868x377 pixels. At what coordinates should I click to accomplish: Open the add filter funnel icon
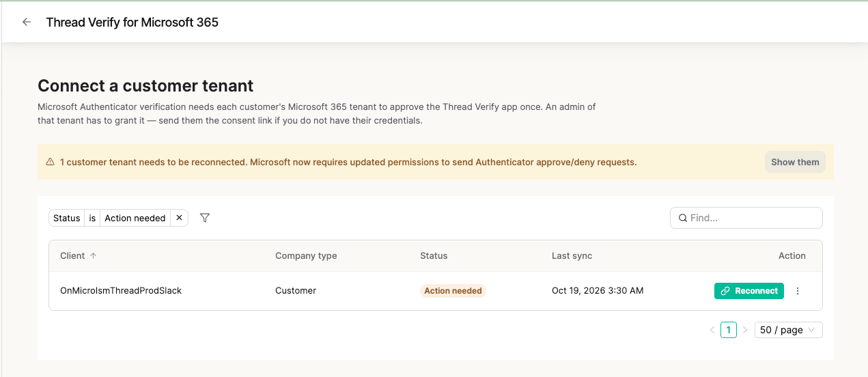click(x=205, y=218)
